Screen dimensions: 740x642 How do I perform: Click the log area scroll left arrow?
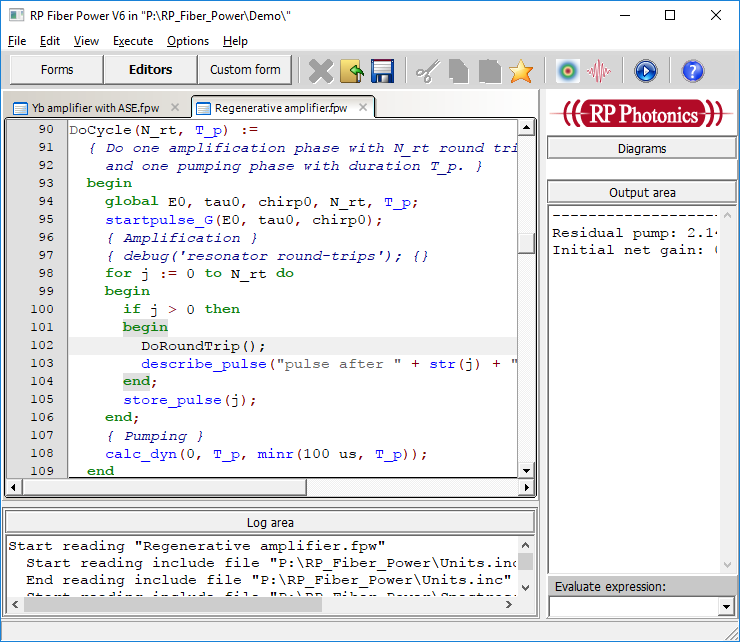click(15, 604)
